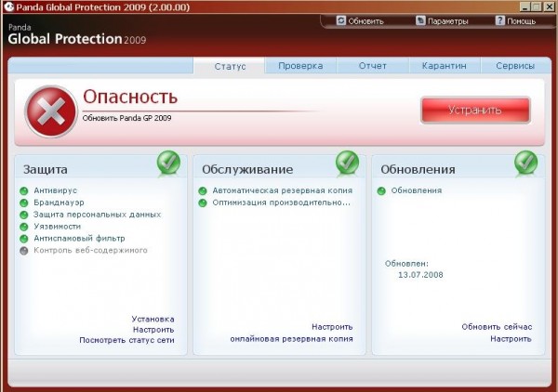The height and width of the screenshot is (392, 558).
Task: Click the green checkmark on Обновления panel
Action: [526, 163]
